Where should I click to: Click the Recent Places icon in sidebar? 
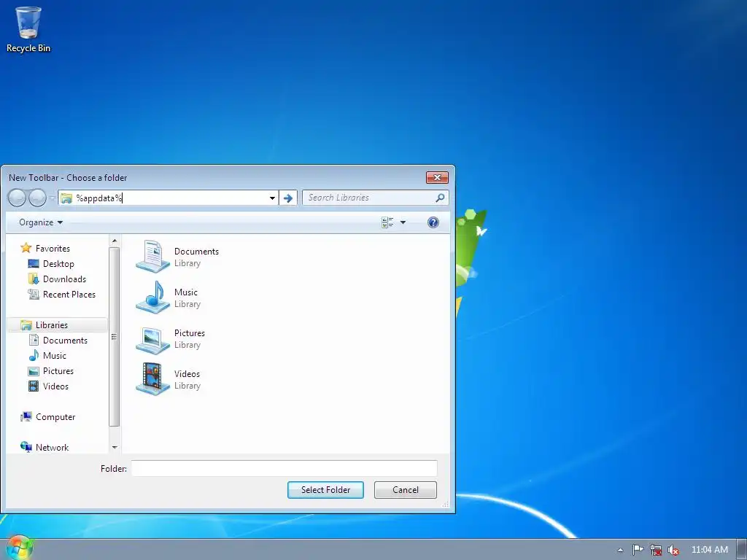(34, 295)
